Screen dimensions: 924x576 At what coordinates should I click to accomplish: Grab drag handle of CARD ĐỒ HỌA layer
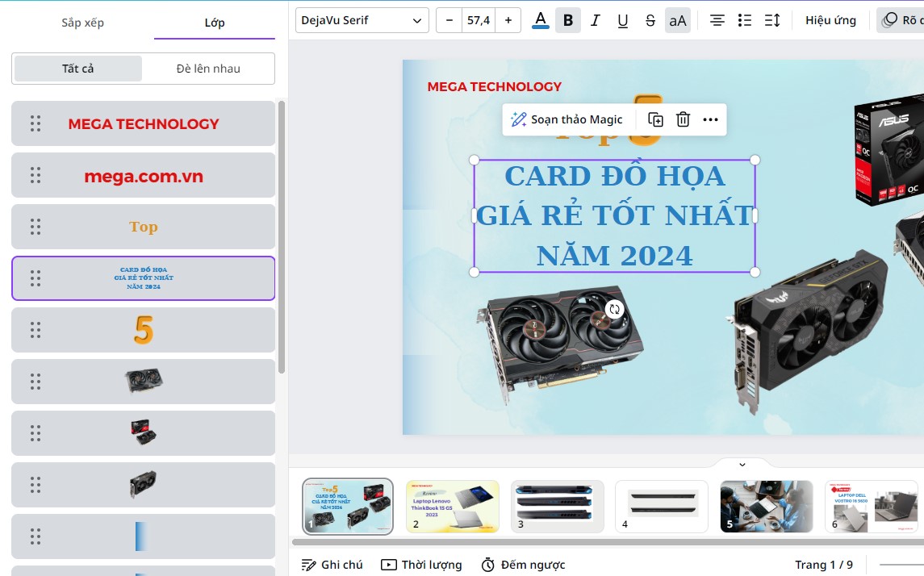(x=36, y=278)
